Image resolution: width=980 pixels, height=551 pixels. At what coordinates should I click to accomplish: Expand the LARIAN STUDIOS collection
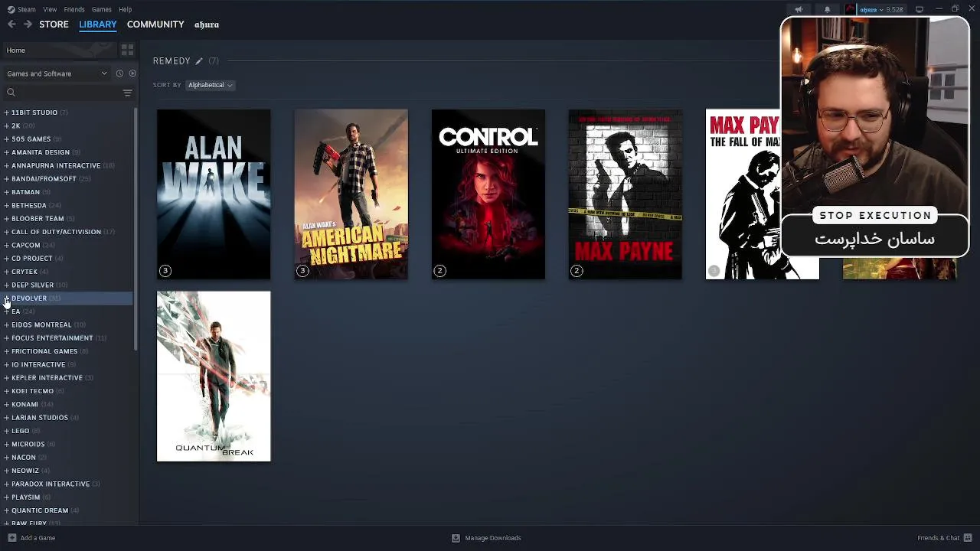tap(7, 418)
